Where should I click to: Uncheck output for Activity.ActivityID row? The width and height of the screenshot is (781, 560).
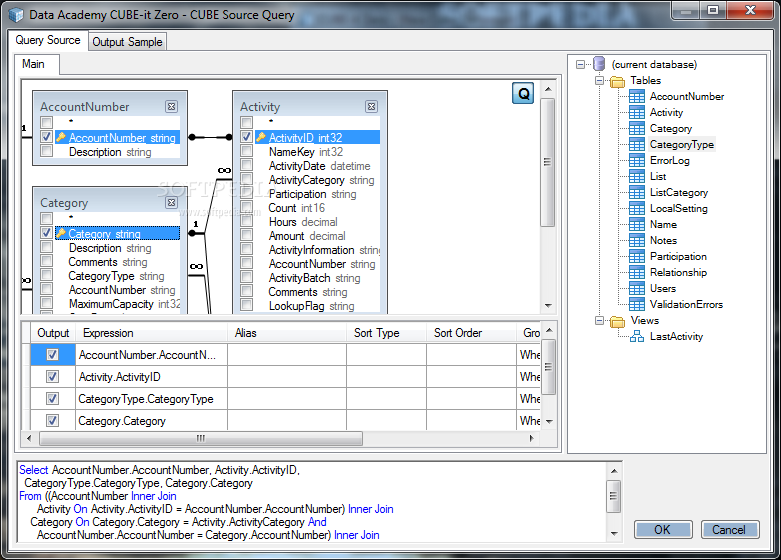point(52,377)
